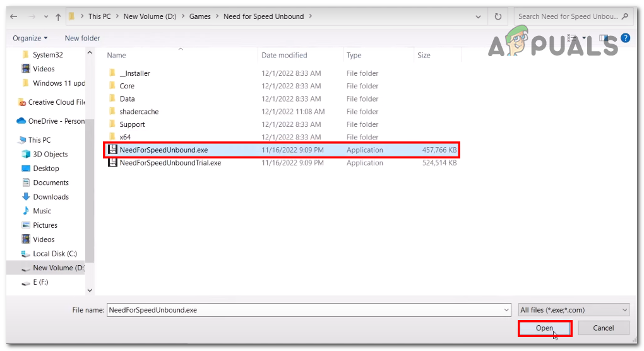Select the shadercache folder icon
The height and width of the screenshot is (351, 644).
coord(112,111)
